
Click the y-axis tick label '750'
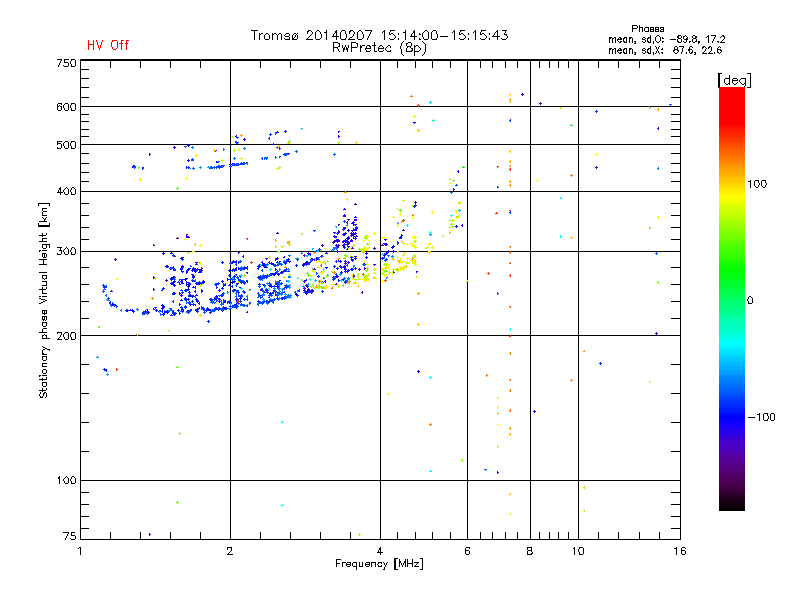[x=66, y=63]
